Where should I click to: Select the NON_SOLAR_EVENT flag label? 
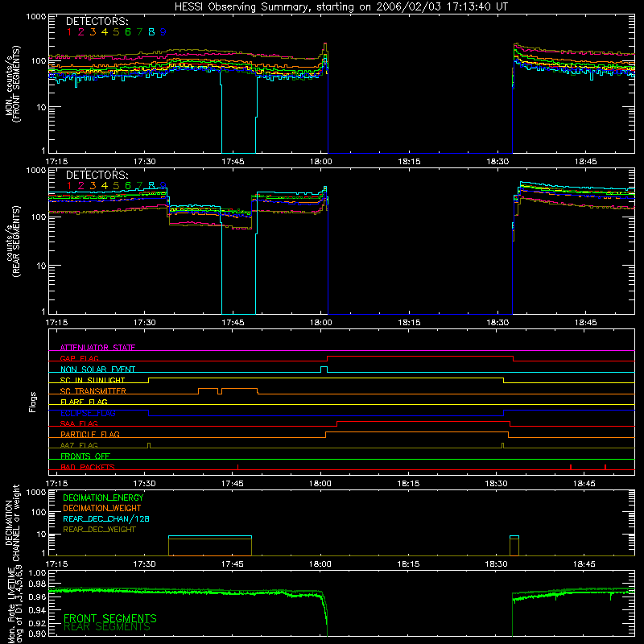(97, 369)
